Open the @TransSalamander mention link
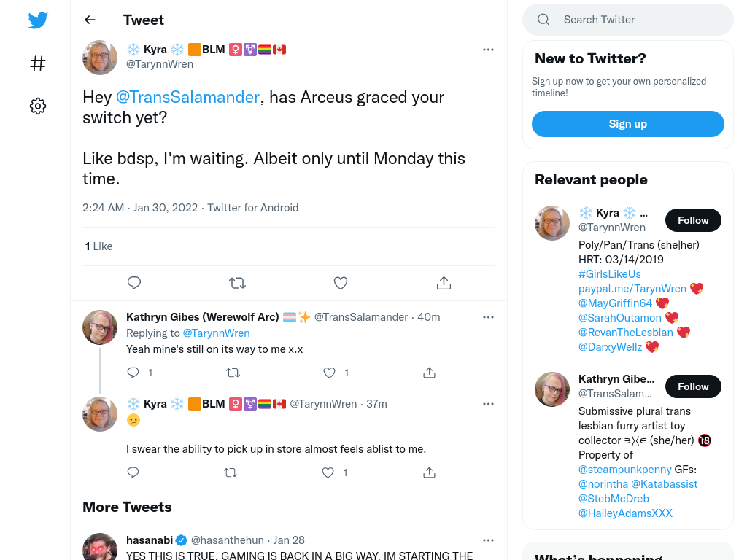Image resolution: width=747 pixels, height=560 pixels. tap(187, 97)
